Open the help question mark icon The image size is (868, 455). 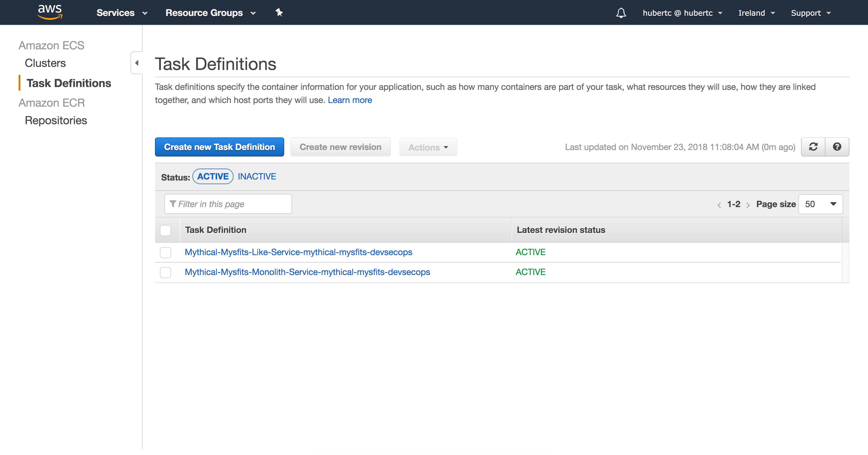(837, 147)
